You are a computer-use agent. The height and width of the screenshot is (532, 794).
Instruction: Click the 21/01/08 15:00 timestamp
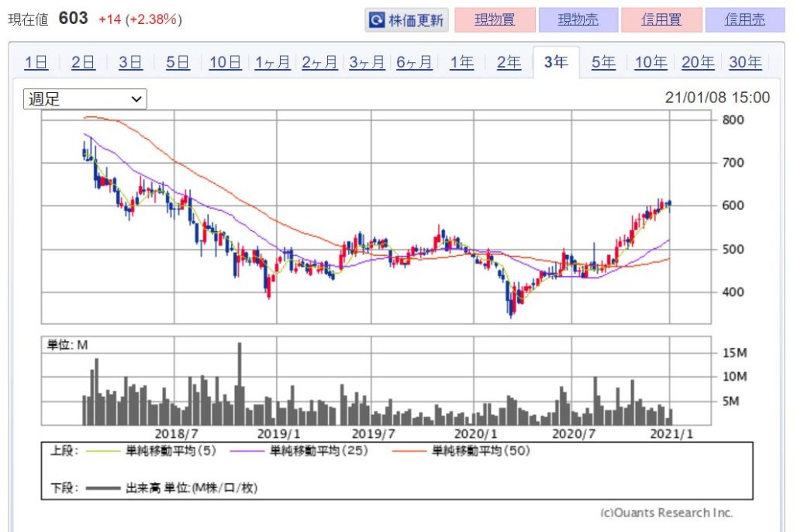[717, 97]
